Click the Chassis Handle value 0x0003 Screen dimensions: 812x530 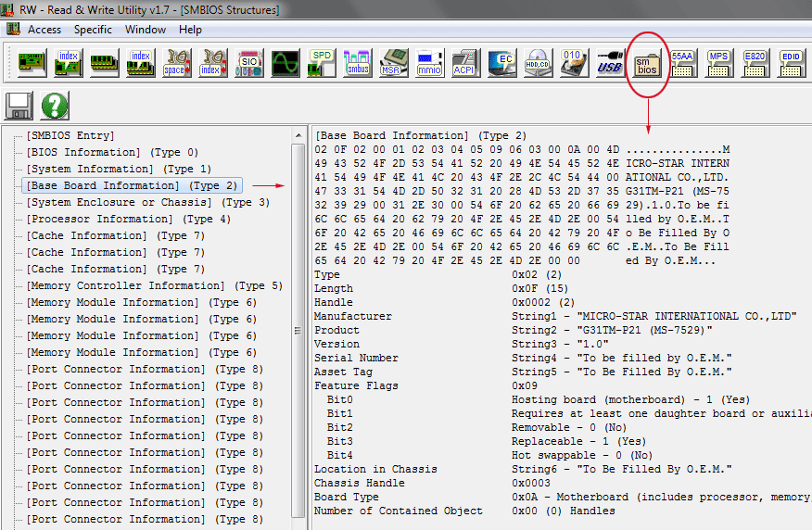[x=531, y=484]
